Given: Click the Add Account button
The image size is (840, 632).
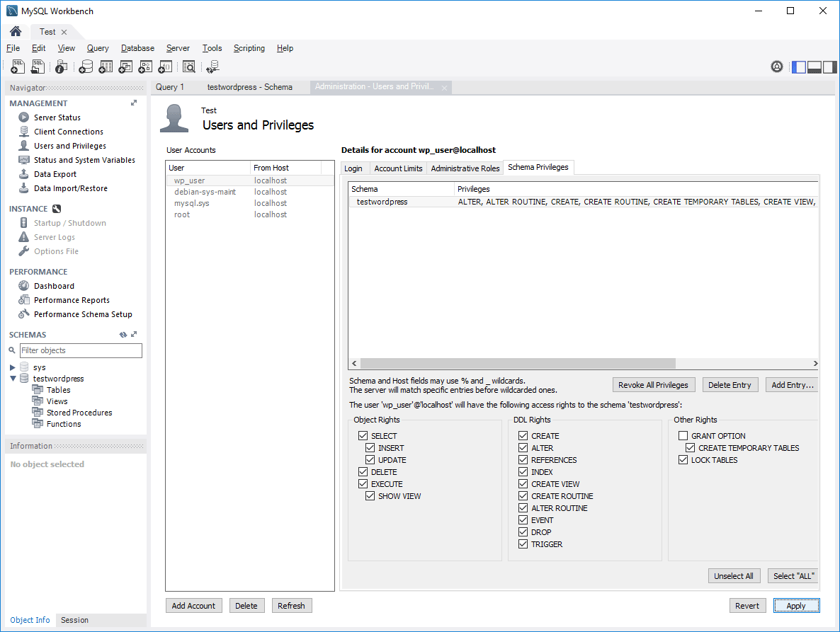Looking at the screenshot, I should [193, 606].
